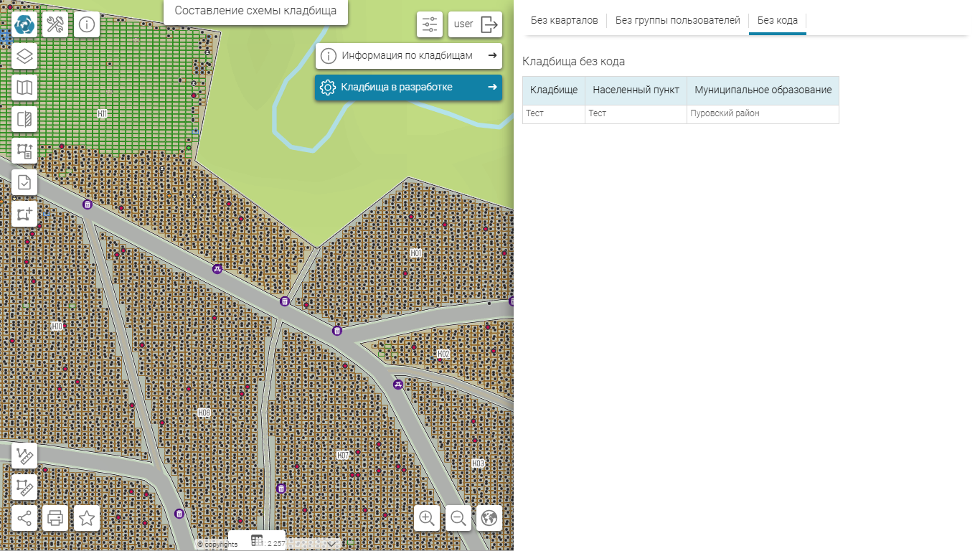The image size is (980, 551).
Task: Print the map with printer icon
Action: click(x=55, y=518)
